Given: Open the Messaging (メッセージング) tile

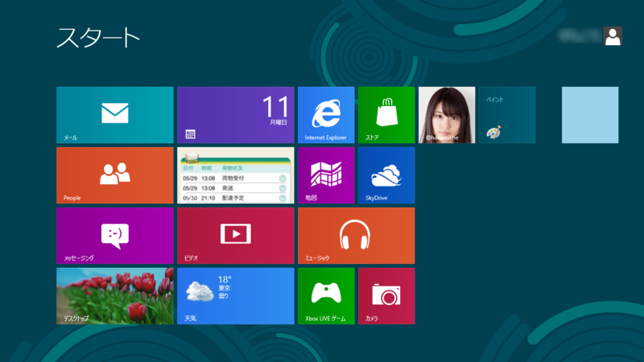Looking at the screenshot, I should point(115,236).
